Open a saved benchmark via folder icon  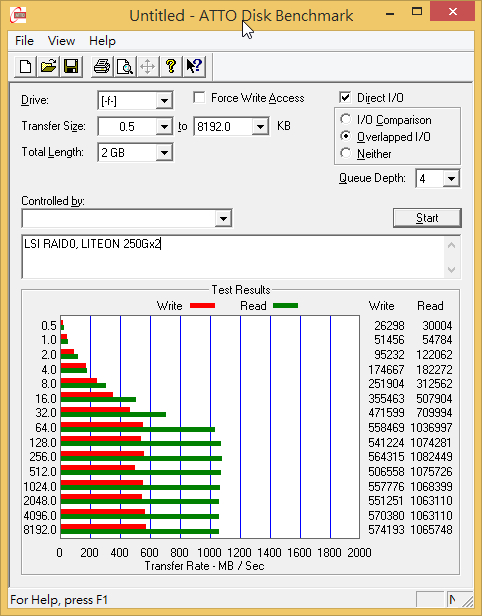click(x=48, y=66)
